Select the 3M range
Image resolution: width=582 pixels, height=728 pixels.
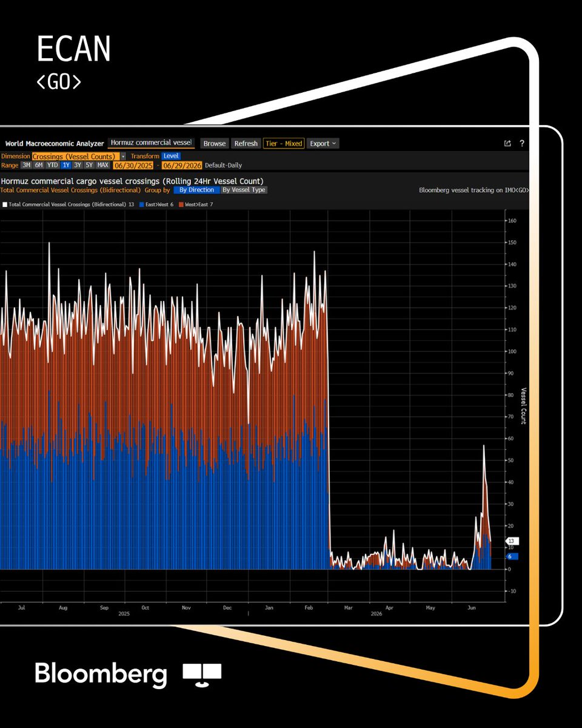(27, 165)
